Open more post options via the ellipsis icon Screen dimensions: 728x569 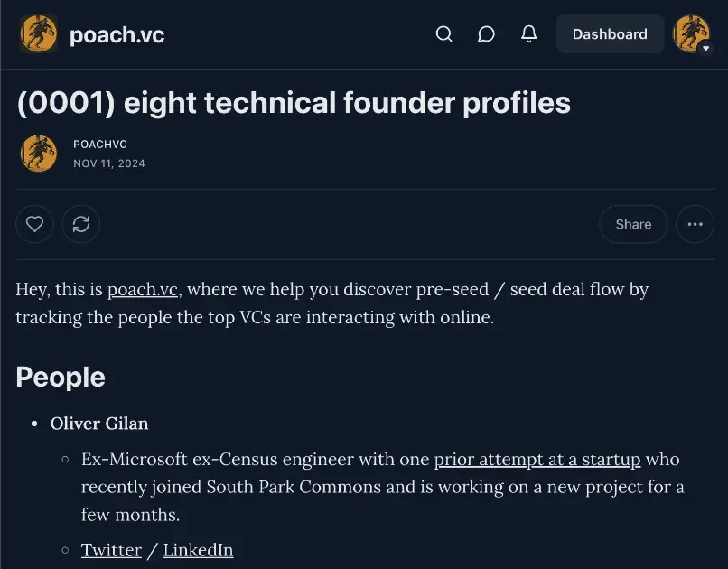click(x=695, y=224)
